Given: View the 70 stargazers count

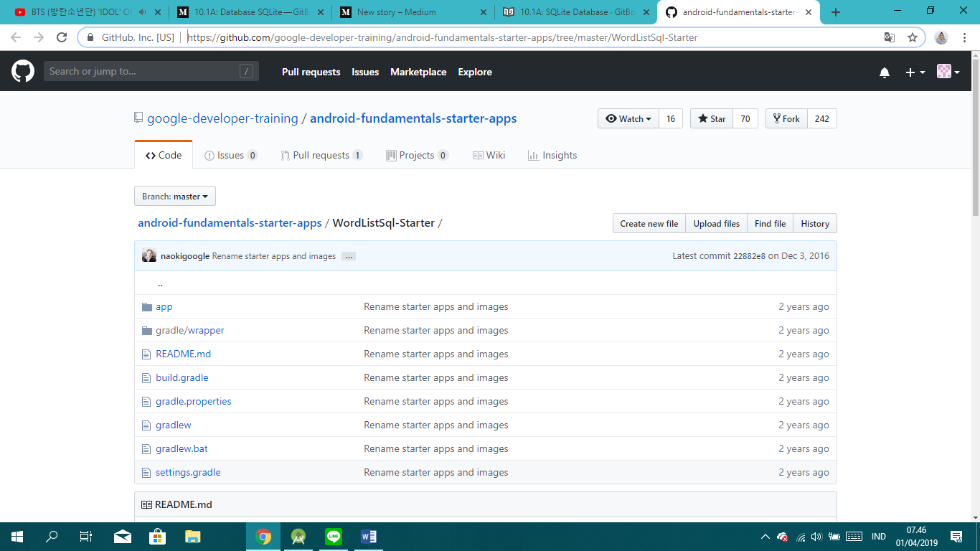Looking at the screenshot, I should 745,118.
